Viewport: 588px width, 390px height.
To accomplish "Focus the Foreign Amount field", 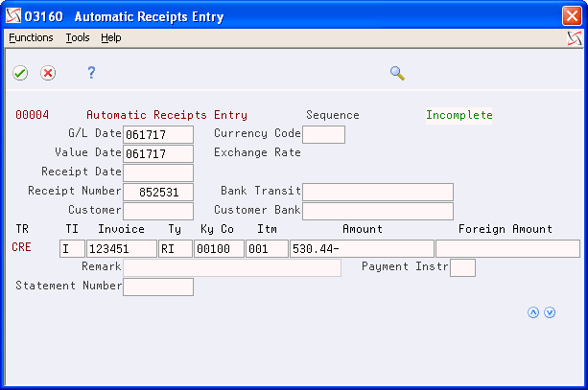I will [x=508, y=249].
